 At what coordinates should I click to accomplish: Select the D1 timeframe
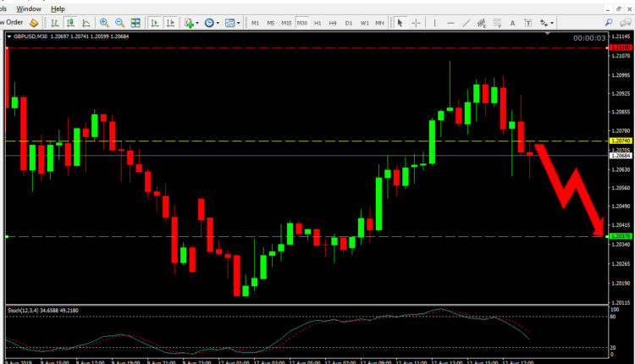point(349,23)
